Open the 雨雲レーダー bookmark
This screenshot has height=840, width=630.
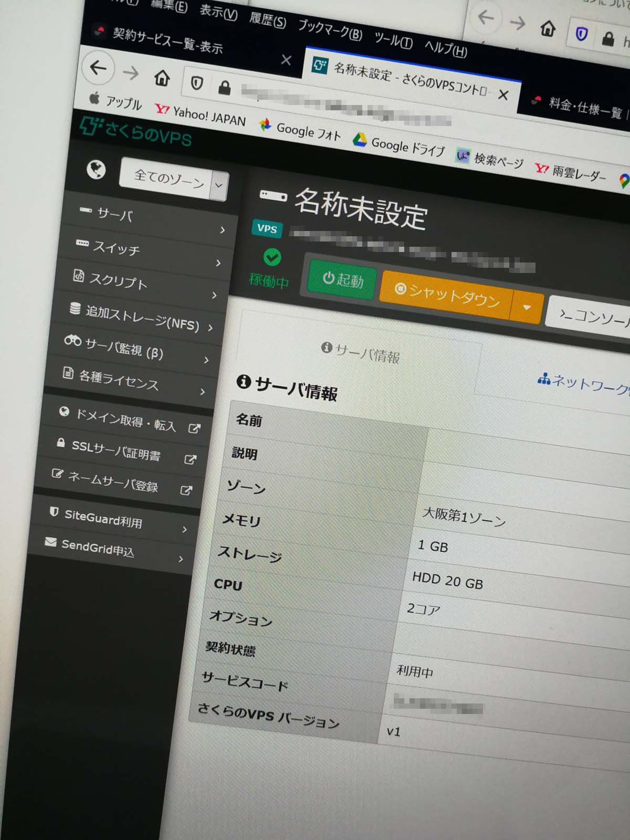point(570,172)
